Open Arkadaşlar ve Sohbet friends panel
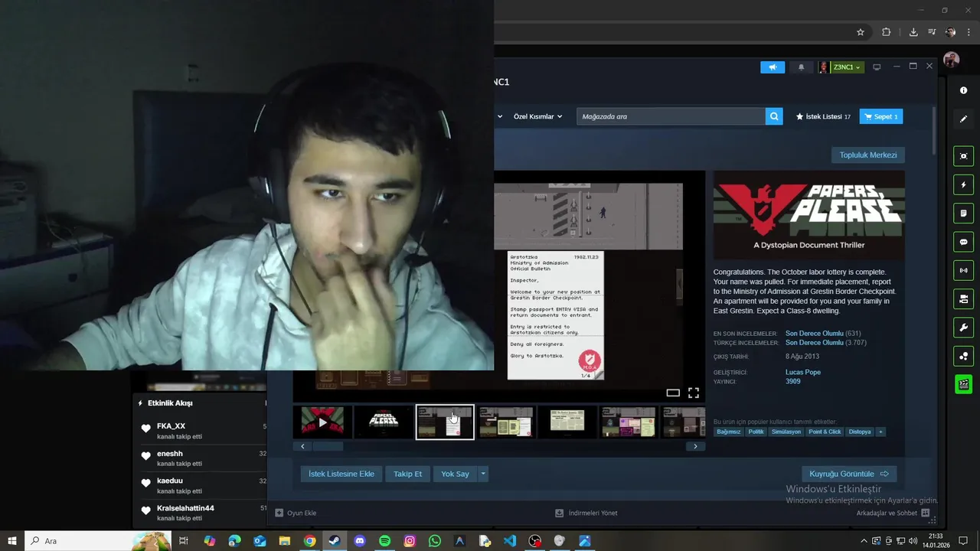Screen dimensions: 980x551 893,513
